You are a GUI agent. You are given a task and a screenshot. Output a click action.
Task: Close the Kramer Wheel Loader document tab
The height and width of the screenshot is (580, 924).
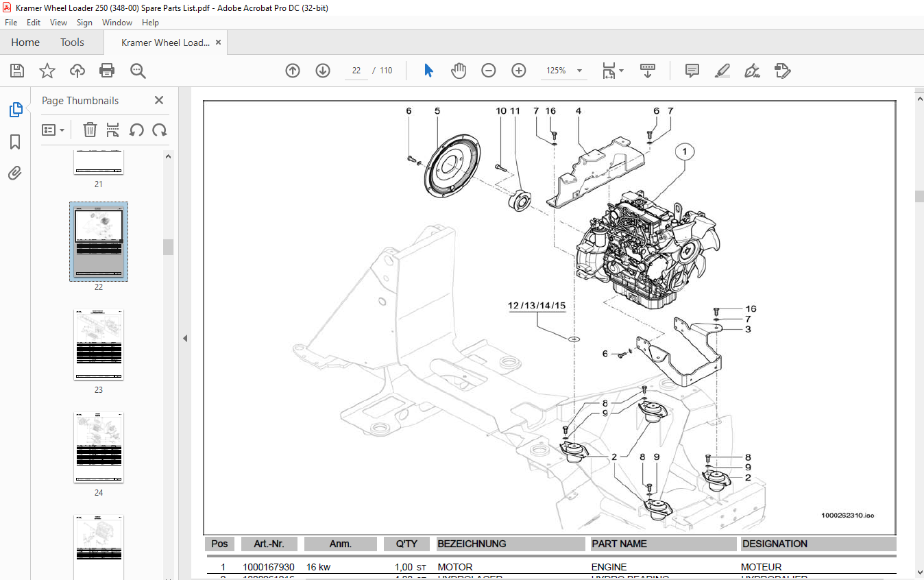[x=219, y=43]
